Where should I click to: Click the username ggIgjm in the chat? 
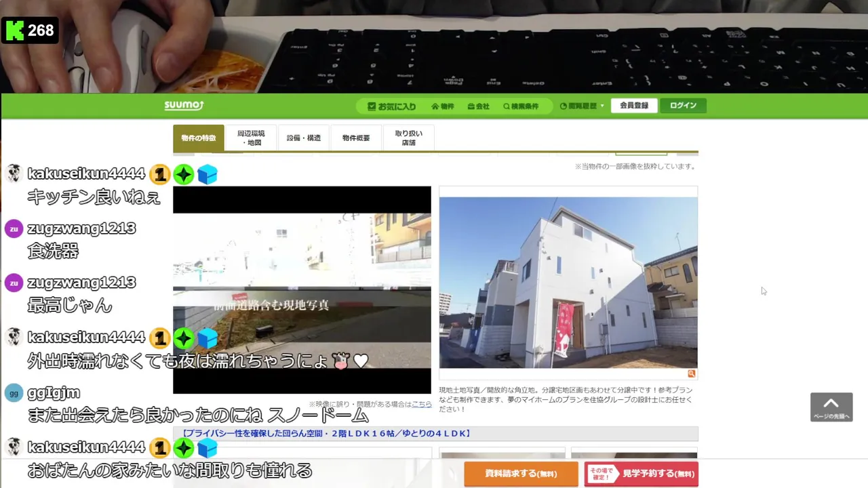[54, 393]
